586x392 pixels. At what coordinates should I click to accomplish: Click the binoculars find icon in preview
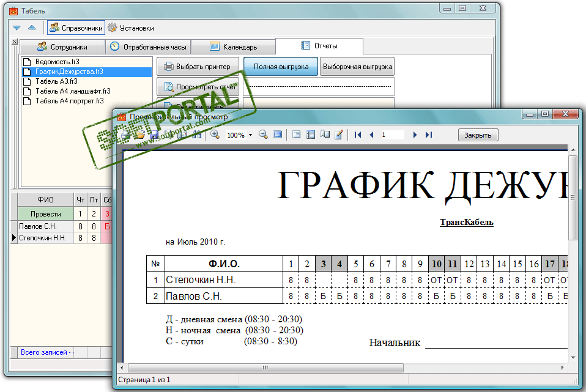197,135
